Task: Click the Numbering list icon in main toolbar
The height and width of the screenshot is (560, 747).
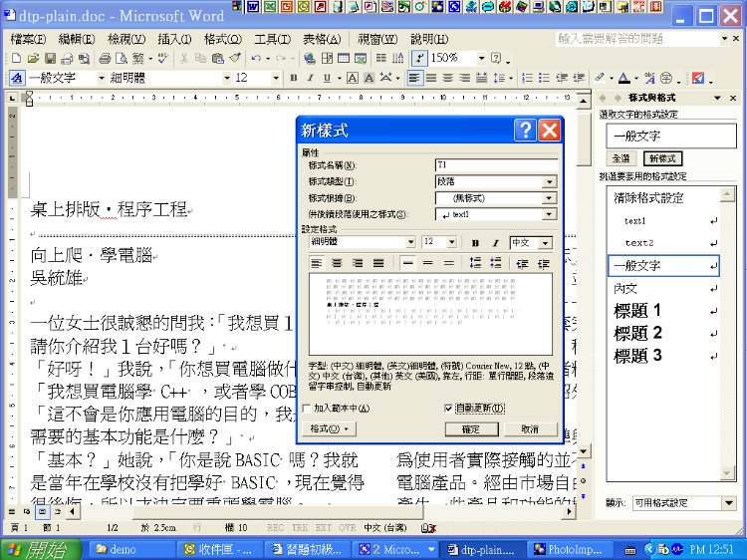Action: (x=527, y=78)
